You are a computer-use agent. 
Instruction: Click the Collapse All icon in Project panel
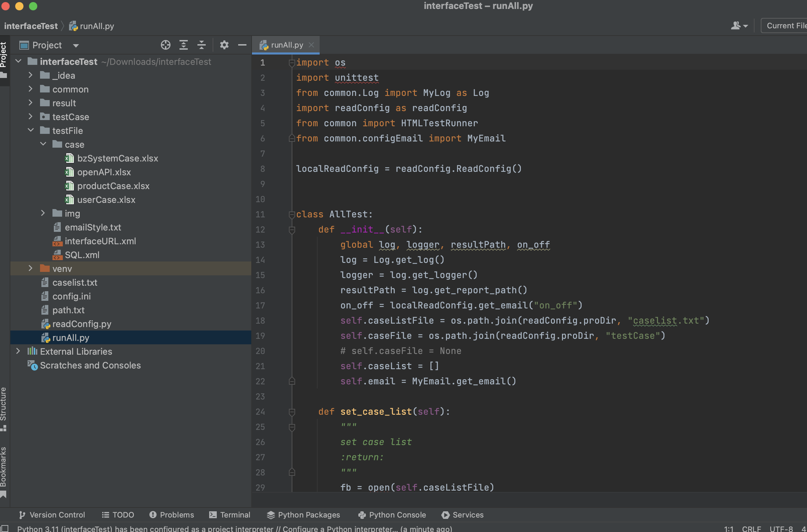pos(202,45)
